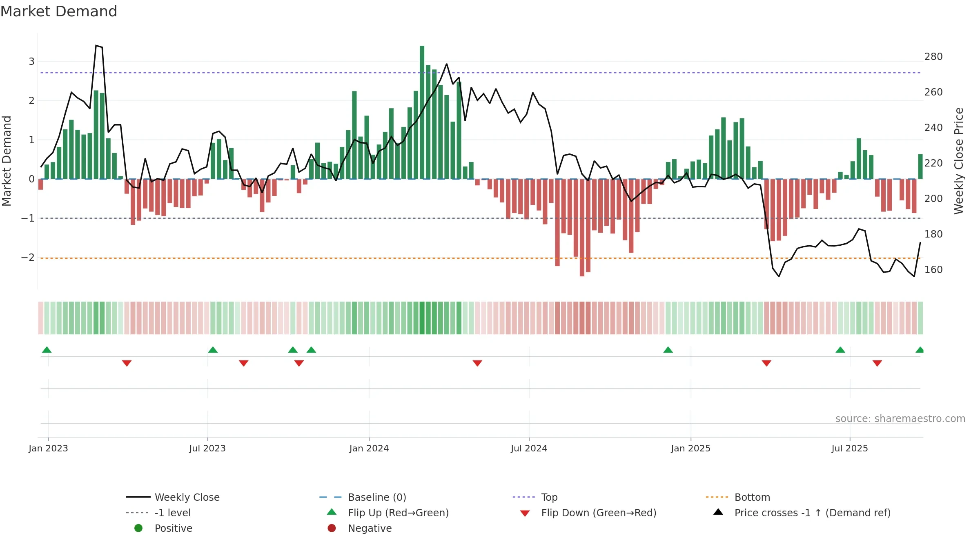Select the Flip Down marker in March 2025
The image size is (980, 551).
click(x=766, y=363)
